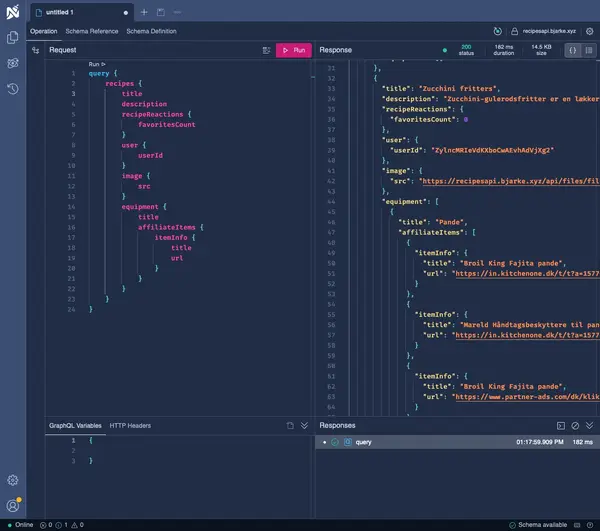
Task: Click the Run code lens above query
Action: click(x=97, y=64)
